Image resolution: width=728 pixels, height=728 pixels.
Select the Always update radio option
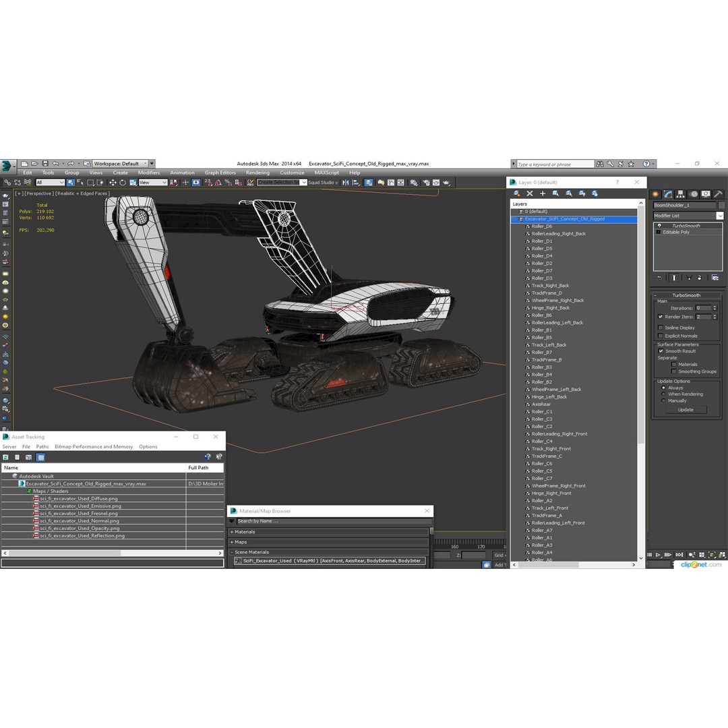(x=663, y=388)
